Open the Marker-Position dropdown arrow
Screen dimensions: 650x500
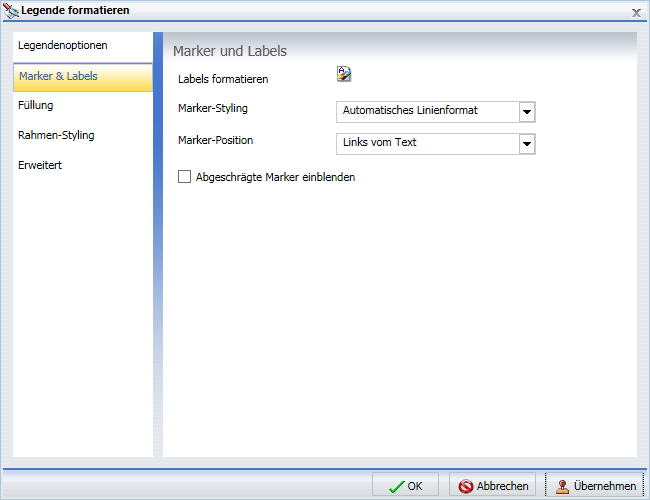point(527,144)
